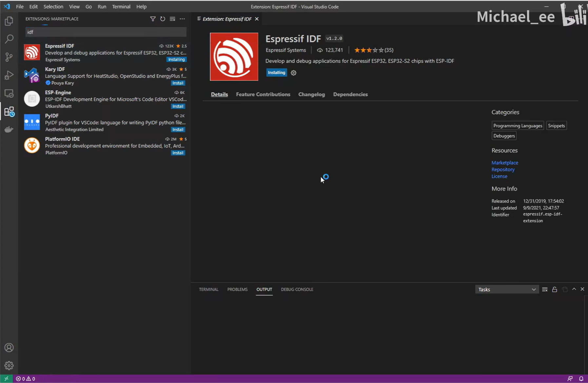Switch to the DEBUG CONSOLE tab
The image size is (588, 383).
(x=297, y=289)
